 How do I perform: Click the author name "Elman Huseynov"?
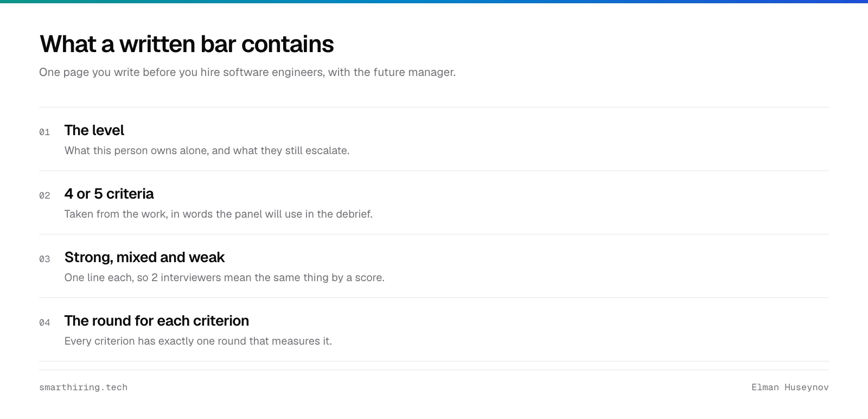pyautogui.click(x=790, y=387)
